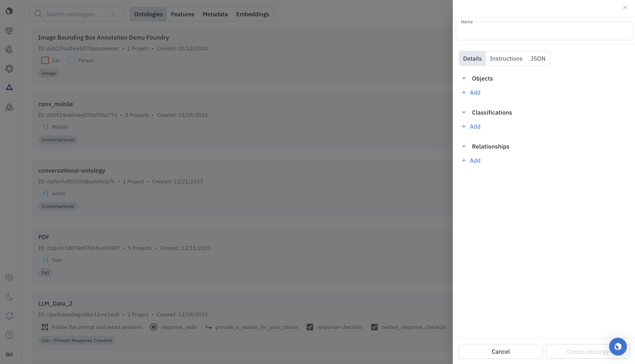The image size is (635, 364).
Task: Open the settings gear in sidebar
Action: (x=9, y=278)
